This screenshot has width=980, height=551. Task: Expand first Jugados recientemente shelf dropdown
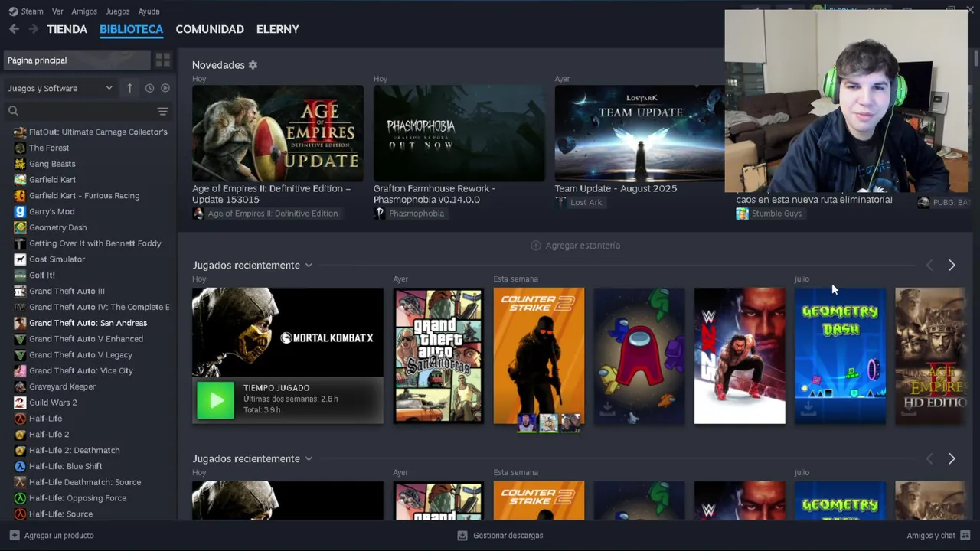pos(309,266)
